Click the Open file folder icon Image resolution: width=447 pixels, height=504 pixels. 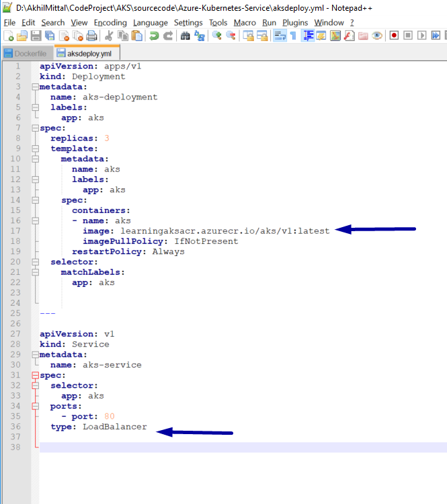(22, 36)
